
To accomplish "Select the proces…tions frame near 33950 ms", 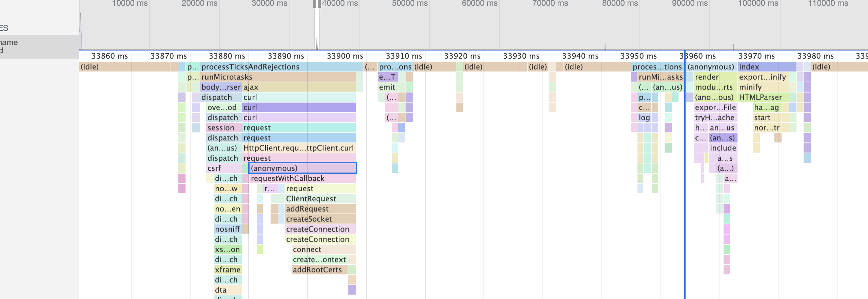I will click(x=657, y=67).
